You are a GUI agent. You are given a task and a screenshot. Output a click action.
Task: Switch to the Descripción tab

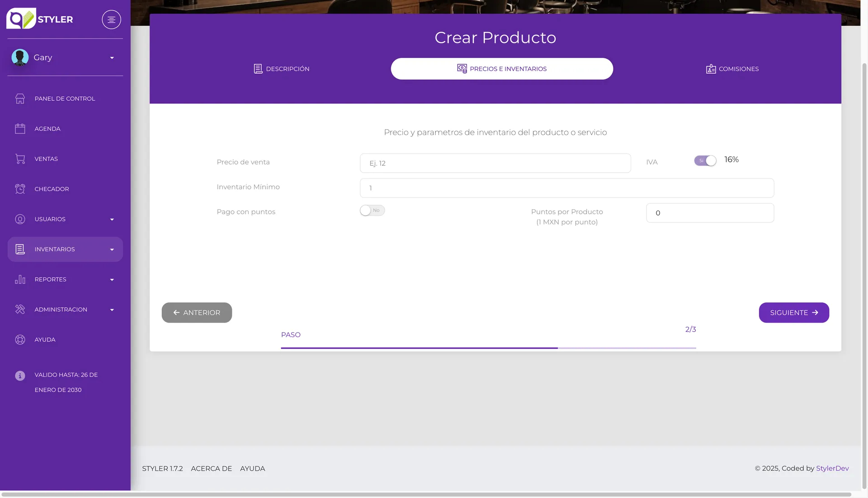(x=281, y=69)
